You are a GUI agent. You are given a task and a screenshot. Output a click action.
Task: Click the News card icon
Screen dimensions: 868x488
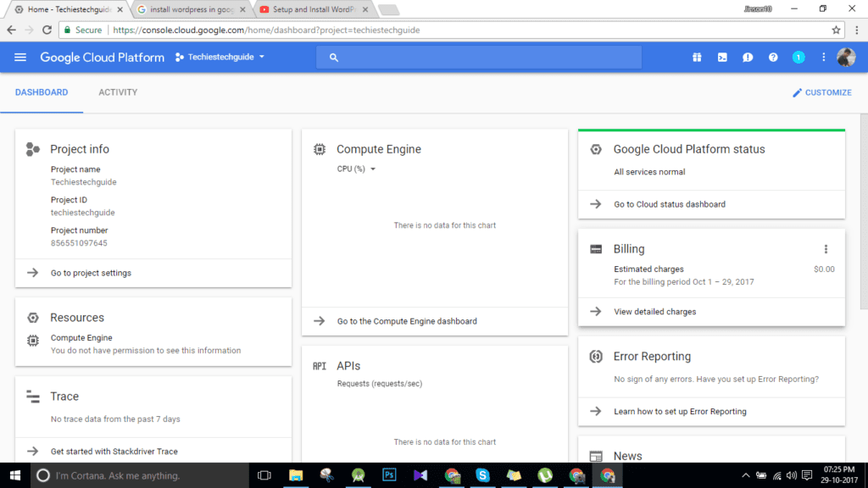(x=596, y=456)
